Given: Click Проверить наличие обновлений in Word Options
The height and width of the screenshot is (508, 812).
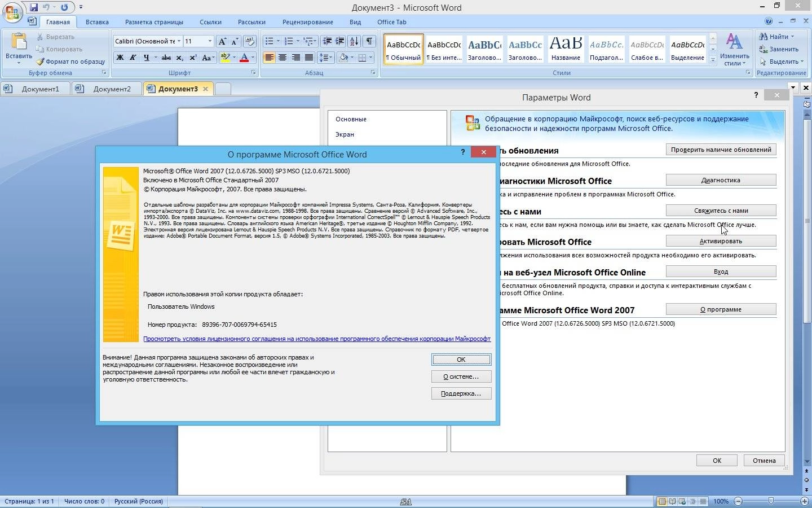Looking at the screenshot, I should [721, 150].
